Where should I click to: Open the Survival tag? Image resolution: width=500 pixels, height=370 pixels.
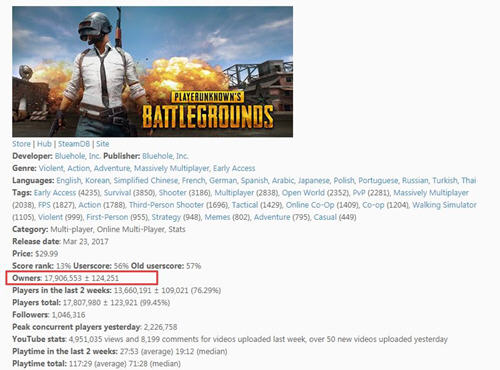pyautogui.click(x=117, y=193)
